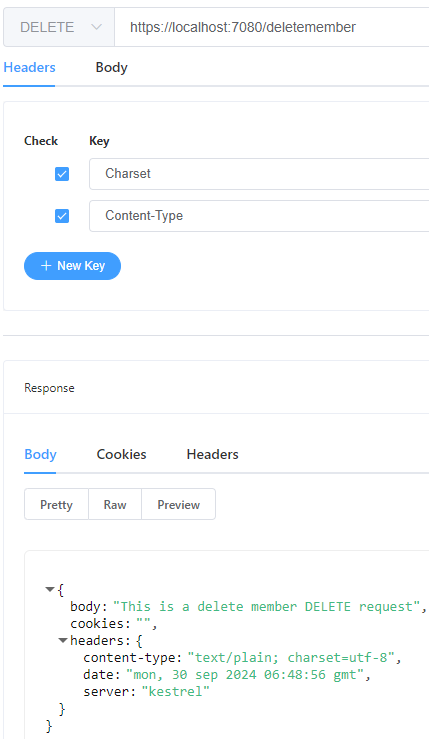Choose the Pretty view button
Image resolution: width=429 pixels, height=739 pixels.
[x=56, y=505]
